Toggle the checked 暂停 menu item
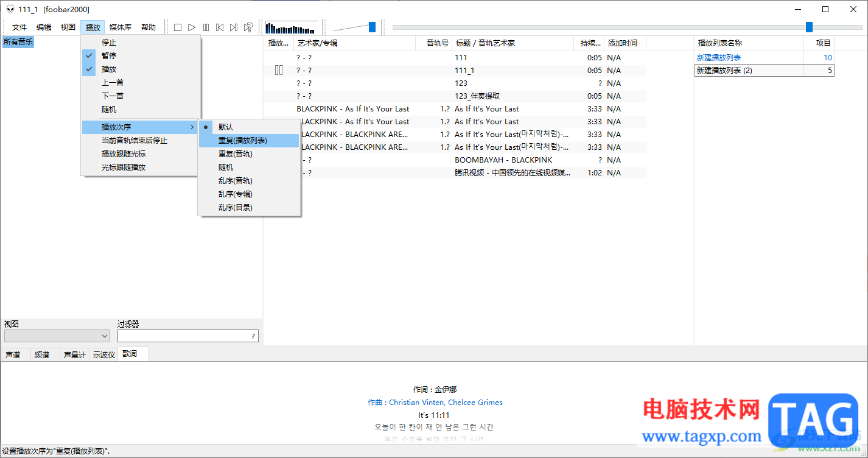The image size is (868, 458). click(x=141, y=55)
